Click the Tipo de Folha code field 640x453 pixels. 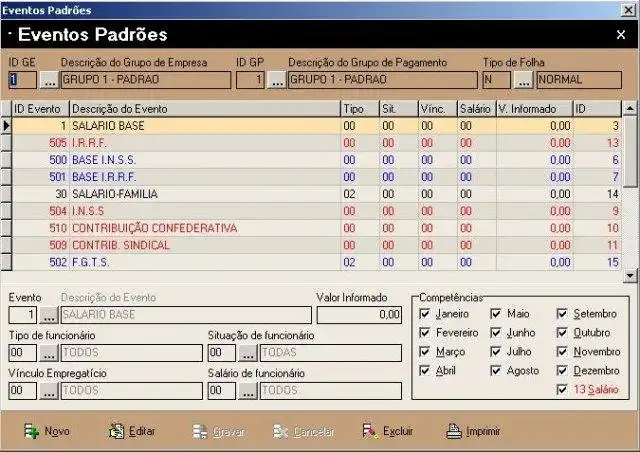tap(496, 80)
